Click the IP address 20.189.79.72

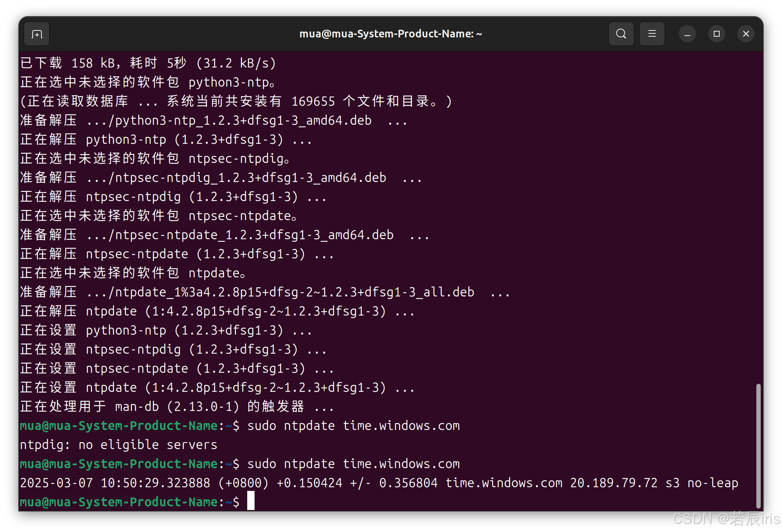(x=614, y=483)
